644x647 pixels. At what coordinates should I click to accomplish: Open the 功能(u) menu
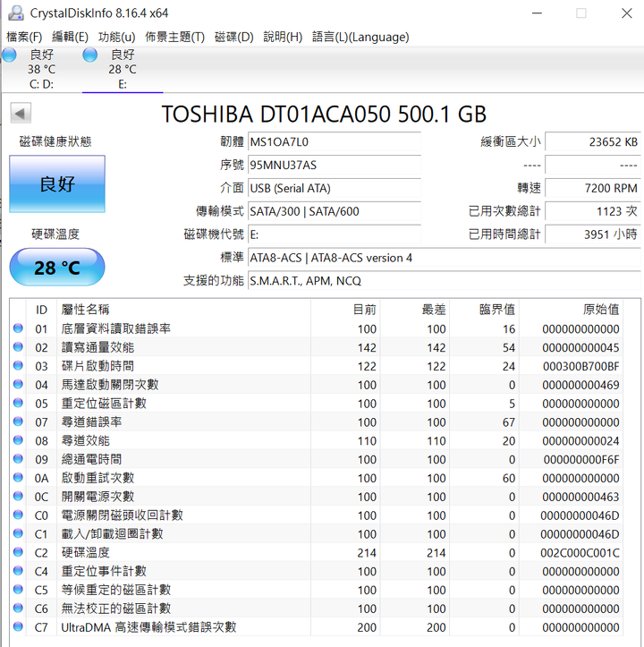coord(116,37)
